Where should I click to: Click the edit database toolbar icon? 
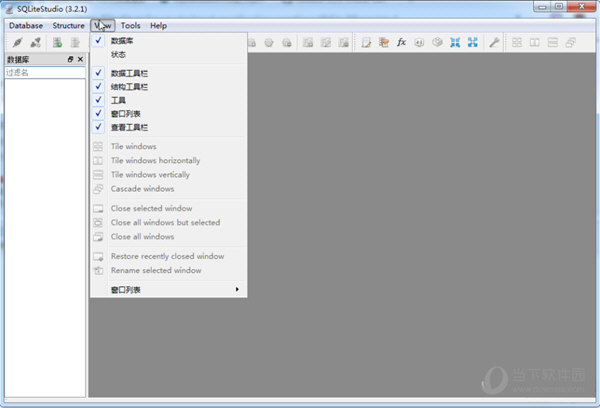pyautogui.click(x=75, y=42)
